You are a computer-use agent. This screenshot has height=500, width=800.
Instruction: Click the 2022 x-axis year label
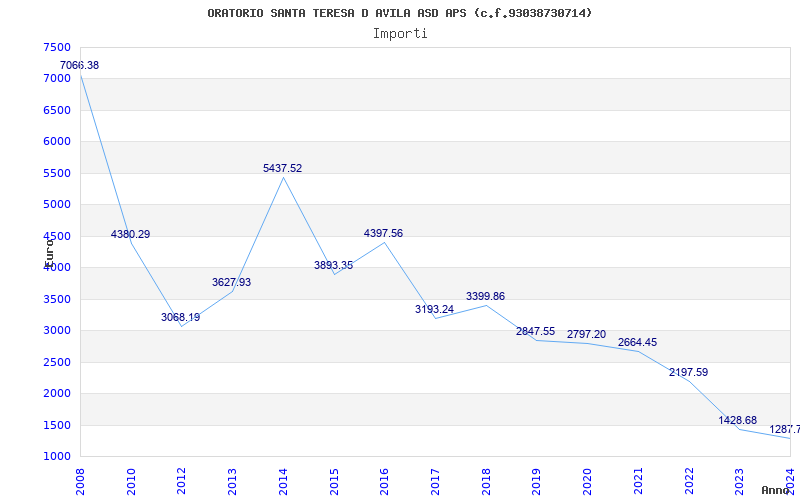689,481
